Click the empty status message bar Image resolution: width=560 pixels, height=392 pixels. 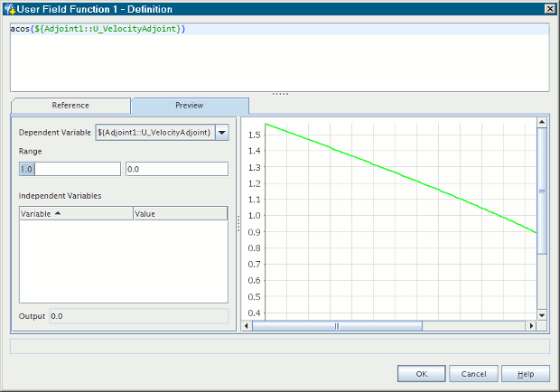pyautogui.click(x=280, y=346)
